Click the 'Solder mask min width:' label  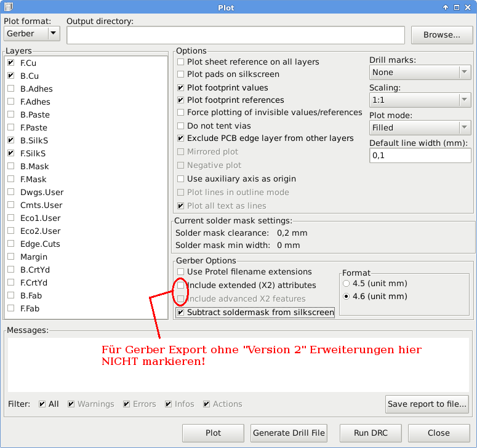[x=223, y=246]
